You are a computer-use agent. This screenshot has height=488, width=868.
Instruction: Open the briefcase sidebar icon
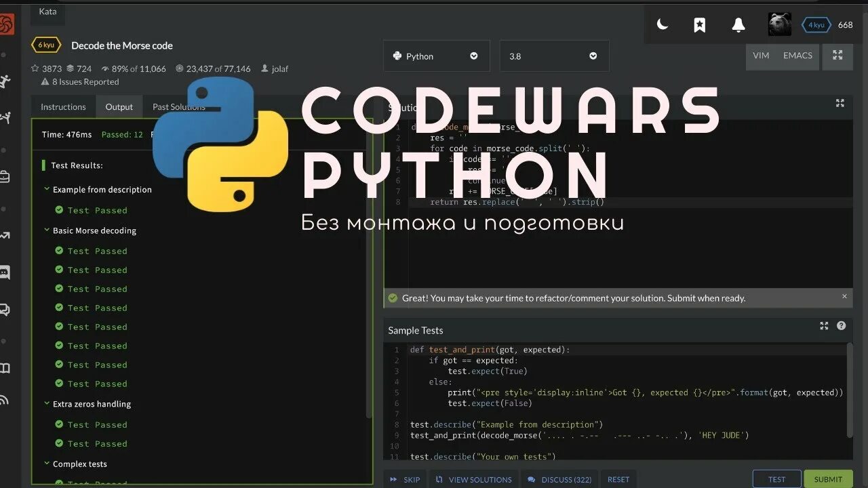point(5,178)
